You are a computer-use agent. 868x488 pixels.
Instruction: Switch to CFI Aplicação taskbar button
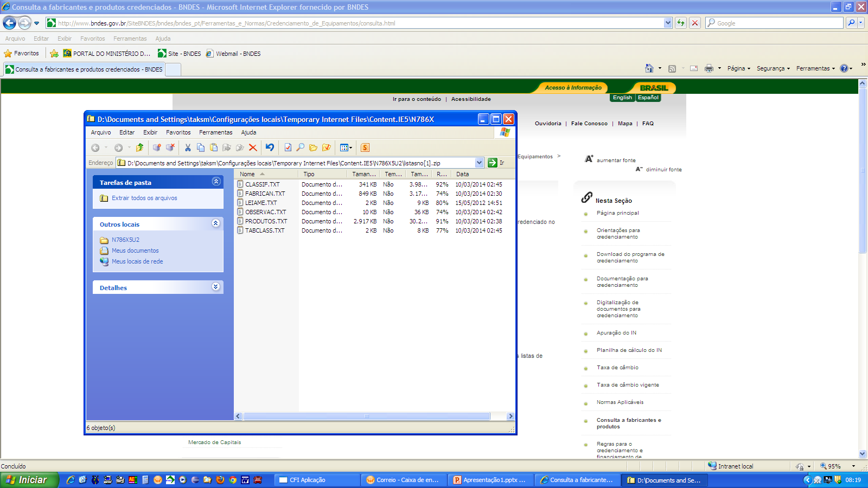(x=317, y=480)
